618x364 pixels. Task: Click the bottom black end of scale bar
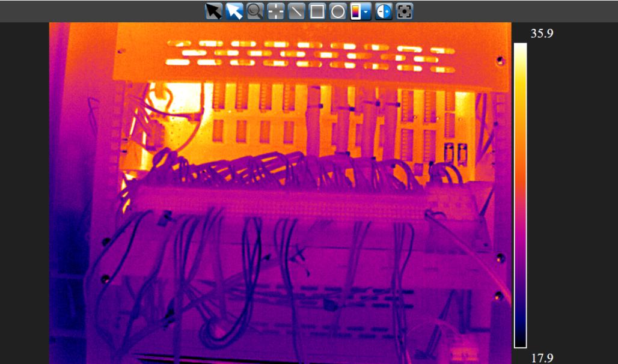pyautogui.click(x=520, y=344)
